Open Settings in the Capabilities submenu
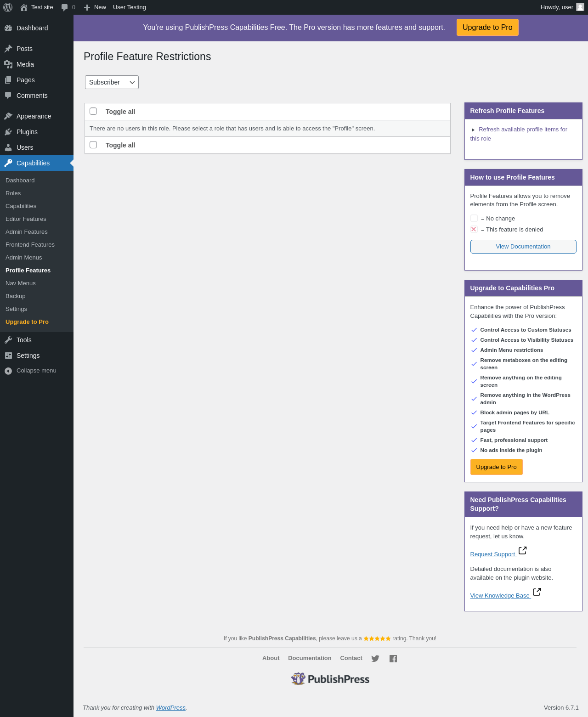 pyautogui.click(x=16, y=309)
